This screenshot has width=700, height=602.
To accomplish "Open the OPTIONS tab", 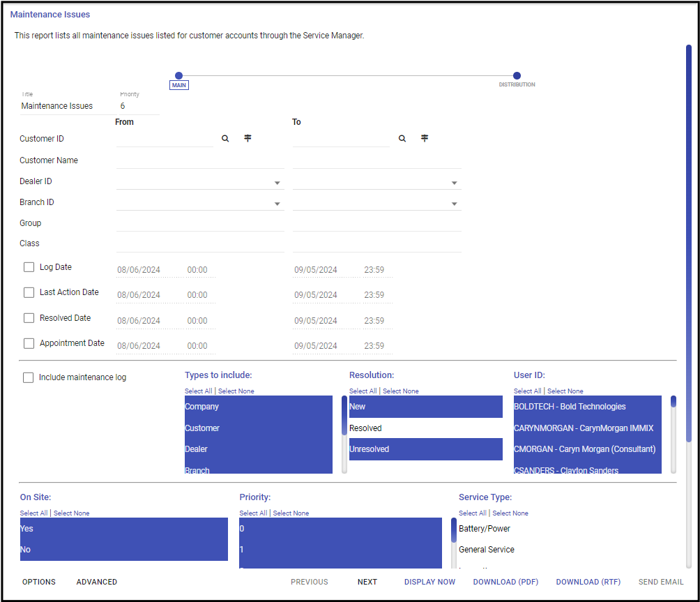I will pyautogui.click(x=39, y=582).
